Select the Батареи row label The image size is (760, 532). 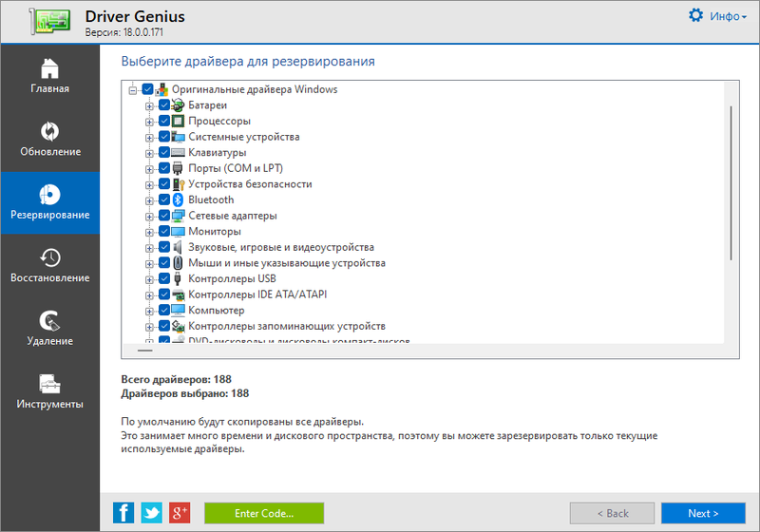click(207, 105)
